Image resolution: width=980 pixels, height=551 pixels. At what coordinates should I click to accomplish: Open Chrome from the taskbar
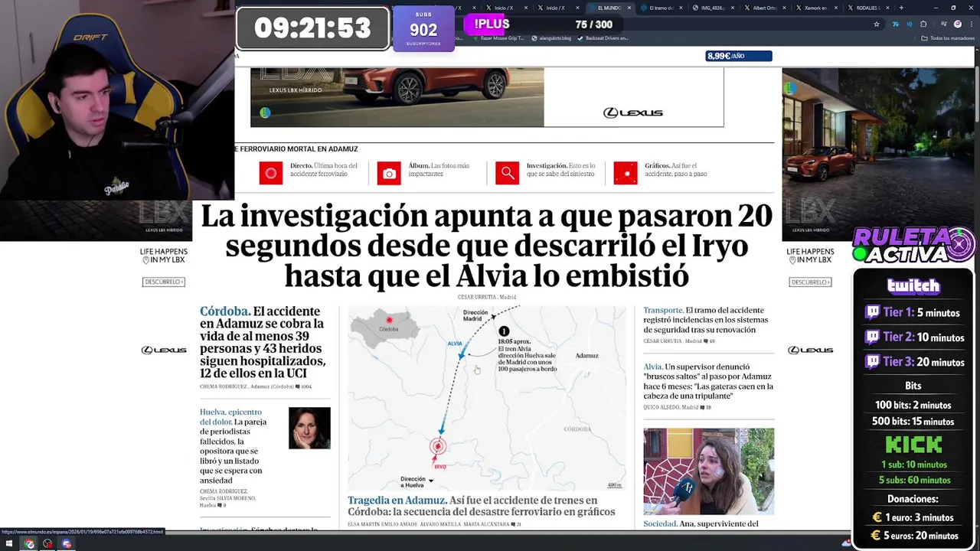click(29, 543)
